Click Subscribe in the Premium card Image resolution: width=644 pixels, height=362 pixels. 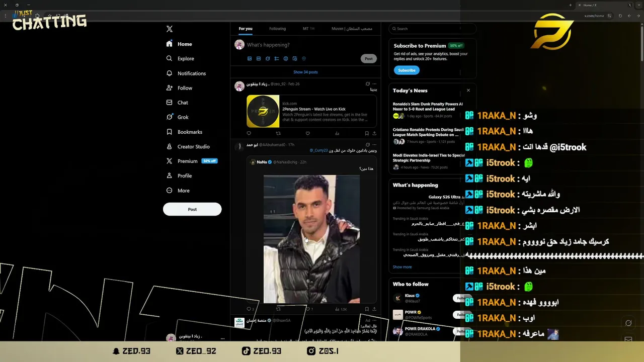tap(407, 70)
